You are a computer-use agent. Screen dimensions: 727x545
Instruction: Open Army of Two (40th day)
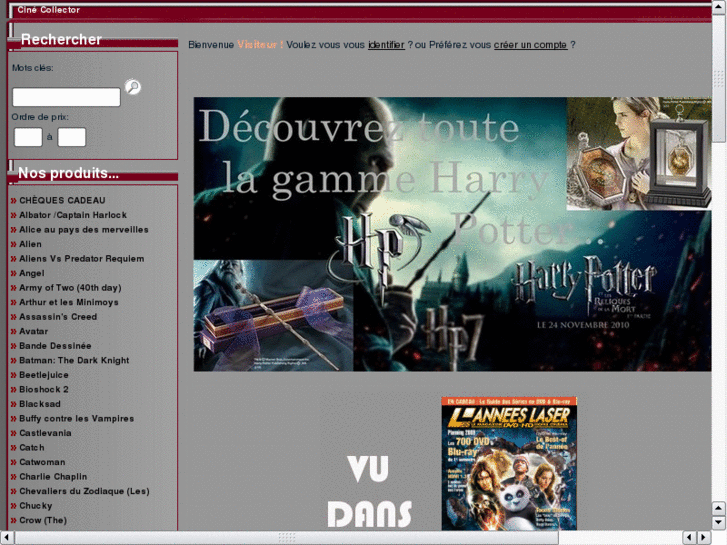[x=70, y=288]
